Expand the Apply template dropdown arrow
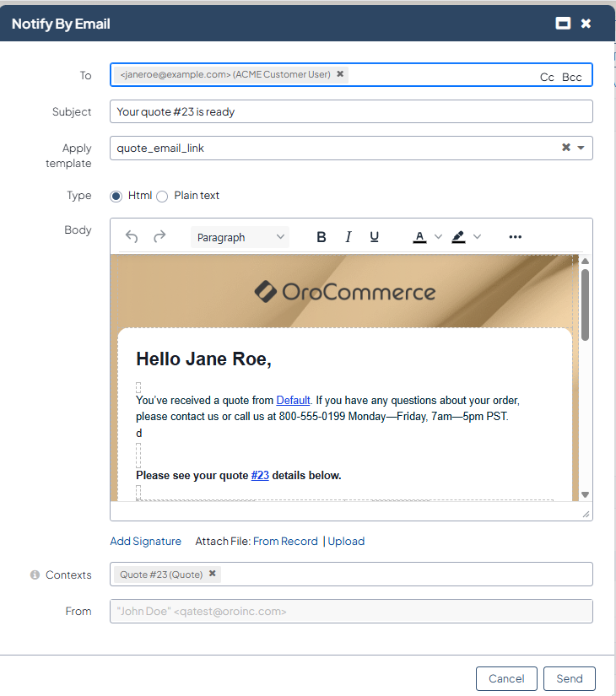Screen dimensions: 616x696 coord(581,148)
